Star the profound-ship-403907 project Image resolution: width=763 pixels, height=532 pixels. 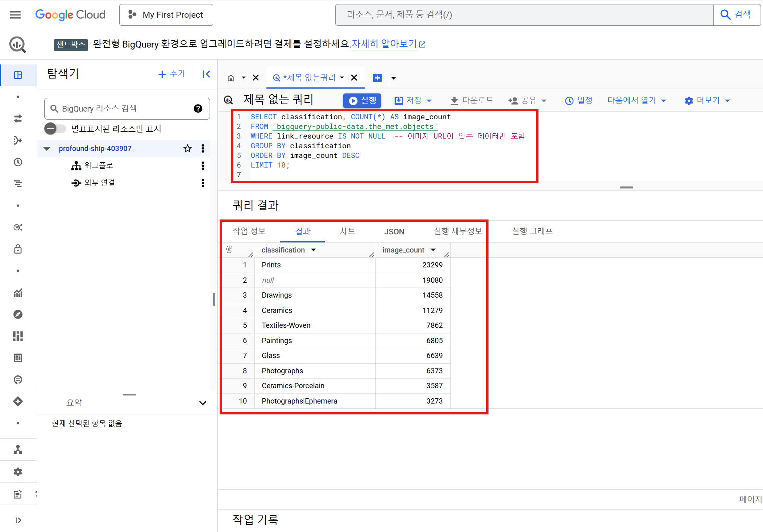[x=187, y=149]
